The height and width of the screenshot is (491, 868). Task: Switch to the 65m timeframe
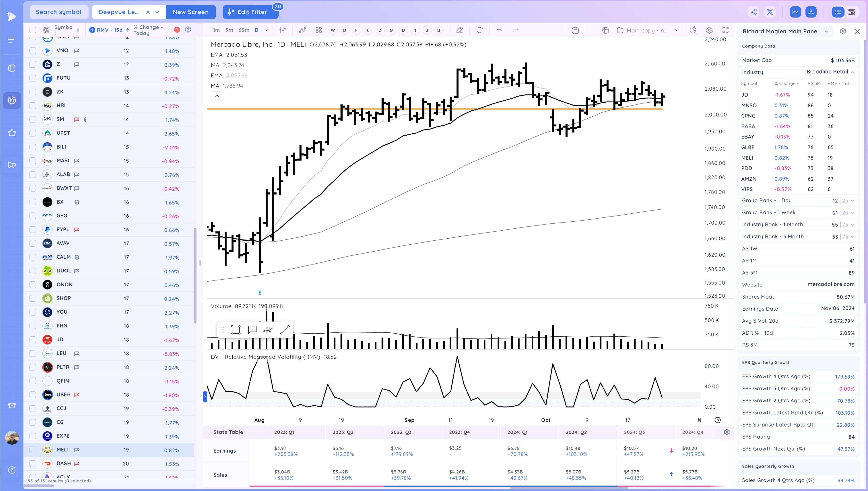[243, 30]
